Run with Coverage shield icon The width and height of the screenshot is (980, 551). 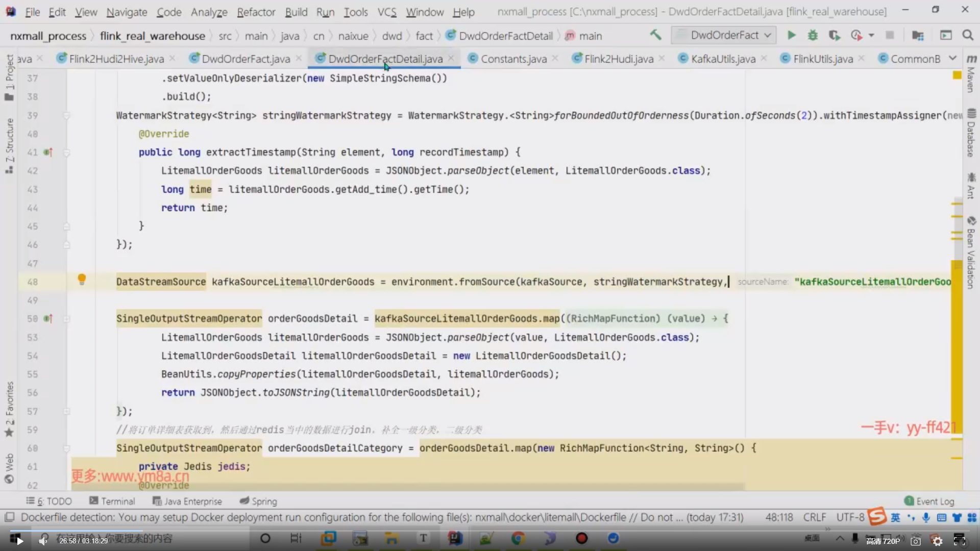834,35
